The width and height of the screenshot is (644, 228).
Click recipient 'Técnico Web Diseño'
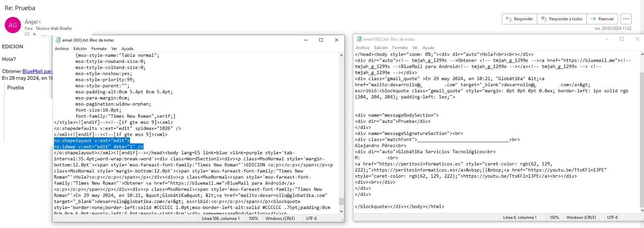pyautogui.click(x=54, y=29)
